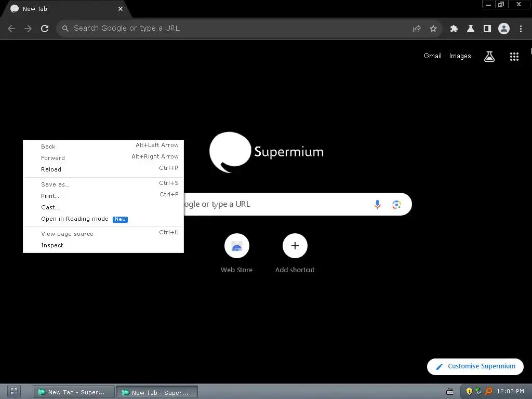Choose View page source

coord(103,234)
